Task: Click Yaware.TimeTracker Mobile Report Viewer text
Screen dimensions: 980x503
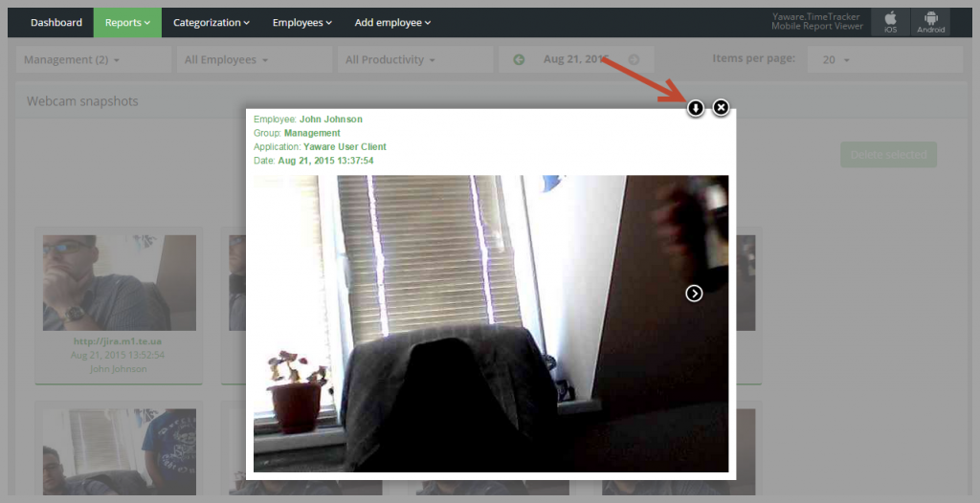Action: [817, 22]
